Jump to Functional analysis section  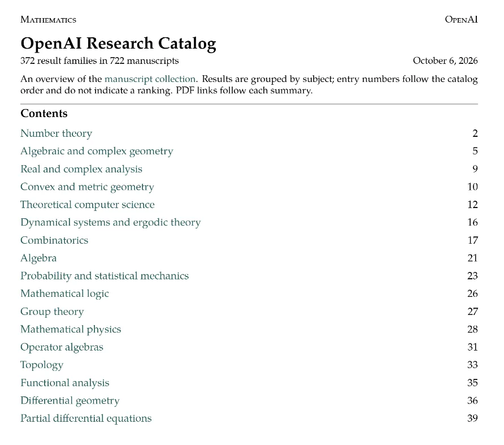point(65,383)
